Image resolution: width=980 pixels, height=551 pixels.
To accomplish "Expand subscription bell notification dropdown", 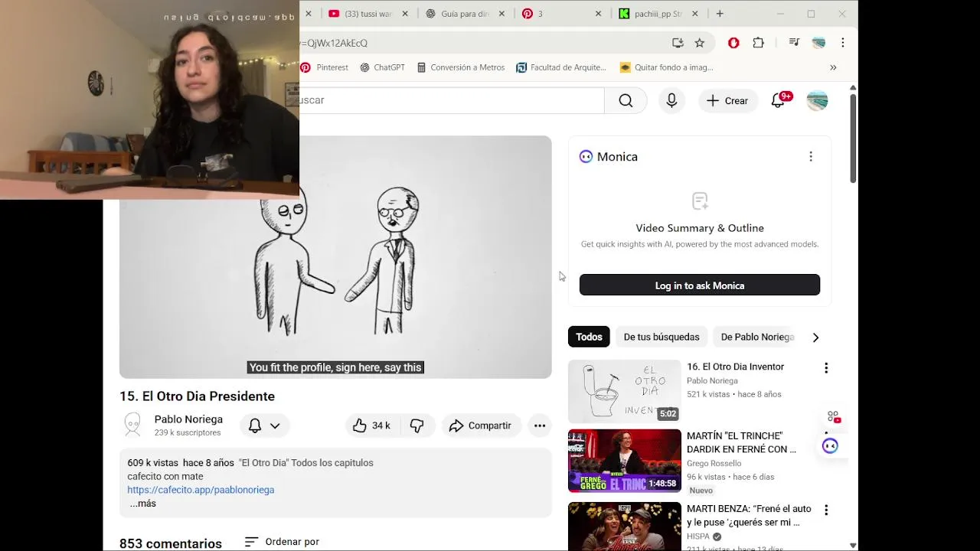I will coord(264,425).
